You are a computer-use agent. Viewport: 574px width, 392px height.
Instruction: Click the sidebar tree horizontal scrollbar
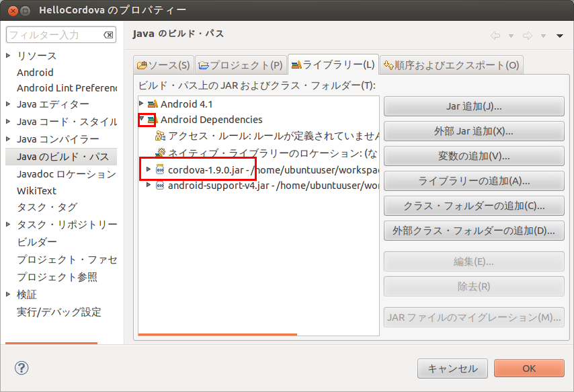tap(52, 344)
